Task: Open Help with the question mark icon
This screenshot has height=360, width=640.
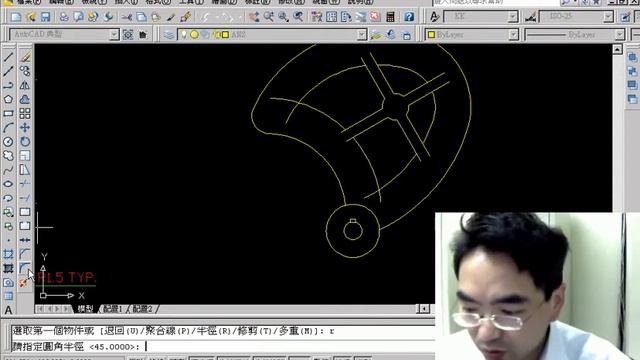Action: [x=409, y=17]
